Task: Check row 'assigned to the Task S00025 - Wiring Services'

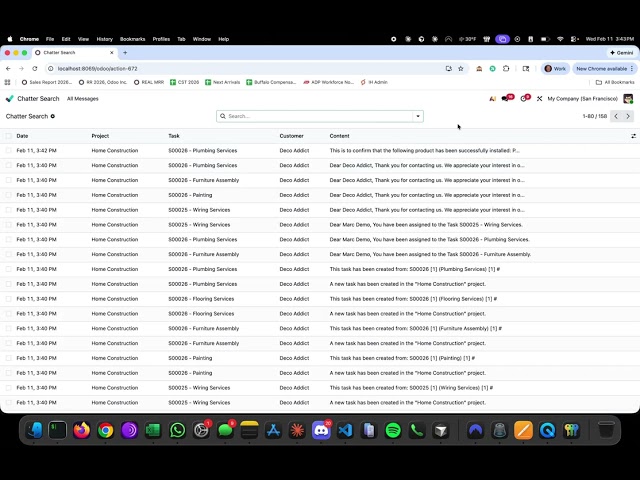Action: [8, 225]
